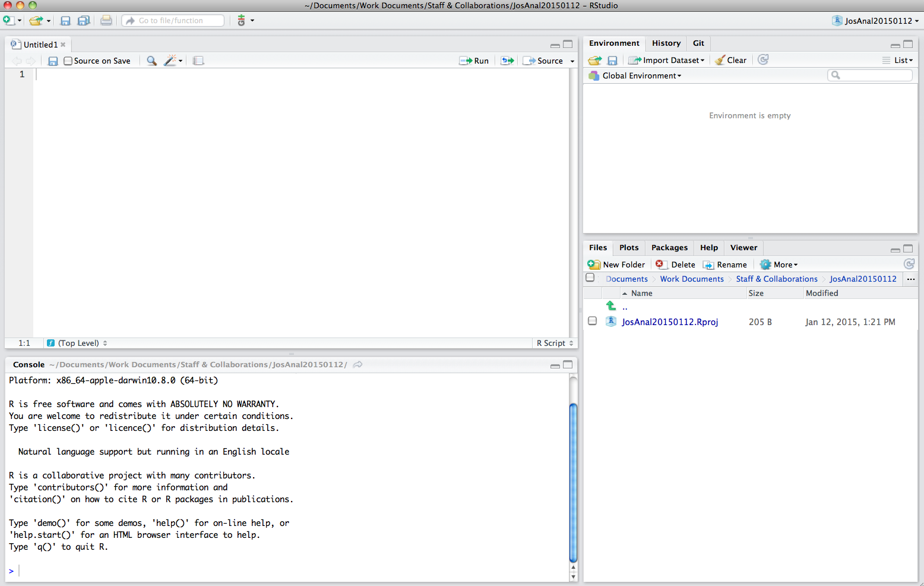Click the print document icon in main toolbar
Image resolution: width=924 pixels, height=586 pixels.
tap(106, 20)
